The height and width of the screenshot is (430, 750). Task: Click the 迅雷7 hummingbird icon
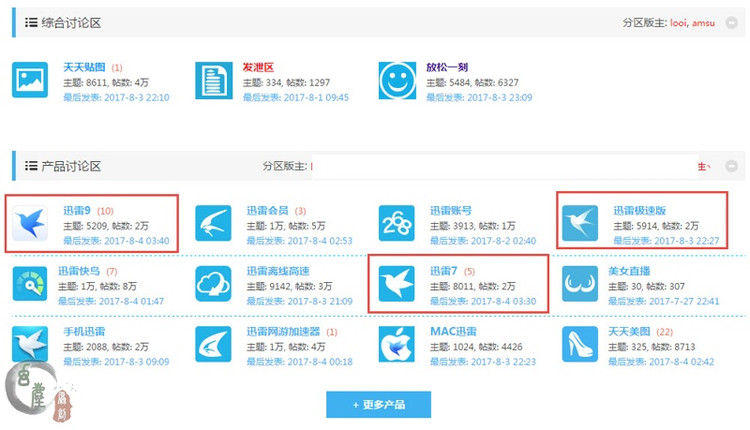[x=397, y=284]
